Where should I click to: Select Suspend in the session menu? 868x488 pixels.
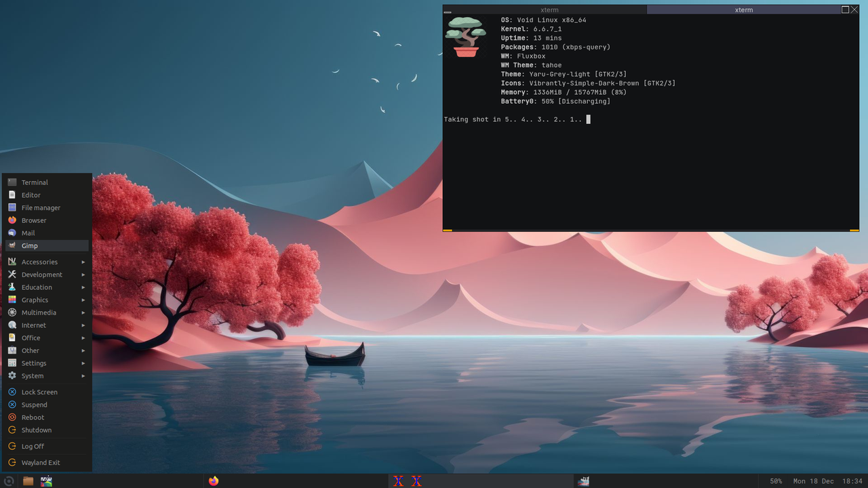(x=47, y=405)
